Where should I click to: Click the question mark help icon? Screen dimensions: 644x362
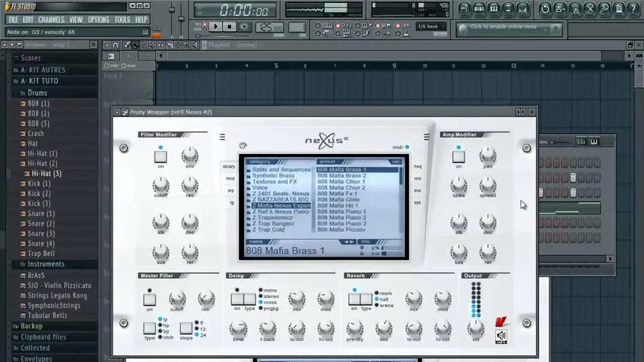[633, 8]
